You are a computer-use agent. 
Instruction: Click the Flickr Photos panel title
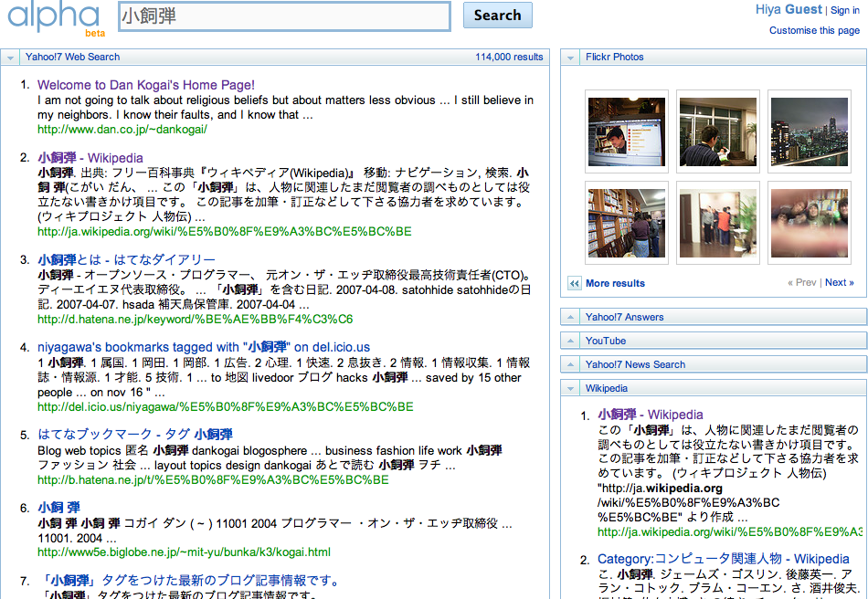click(615, 57)
